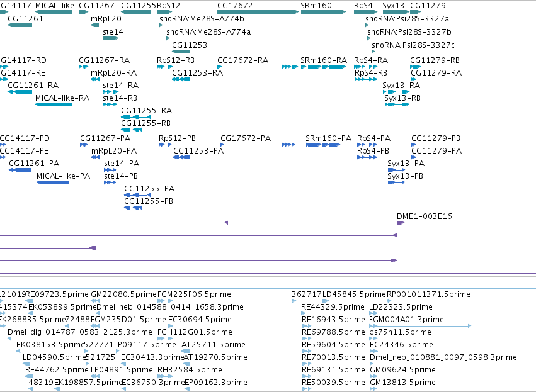
Task: Click the MICAL-like gene label
Action: tap(54, 6)
